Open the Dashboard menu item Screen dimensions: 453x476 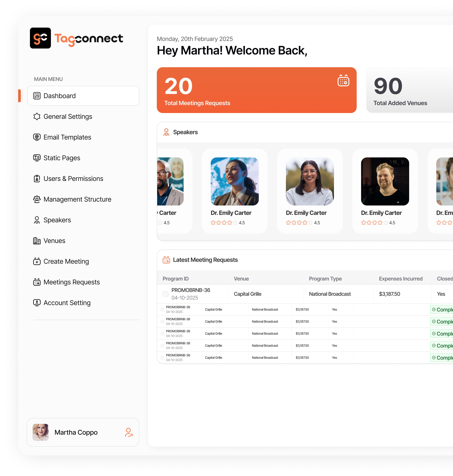coord(83,96)
